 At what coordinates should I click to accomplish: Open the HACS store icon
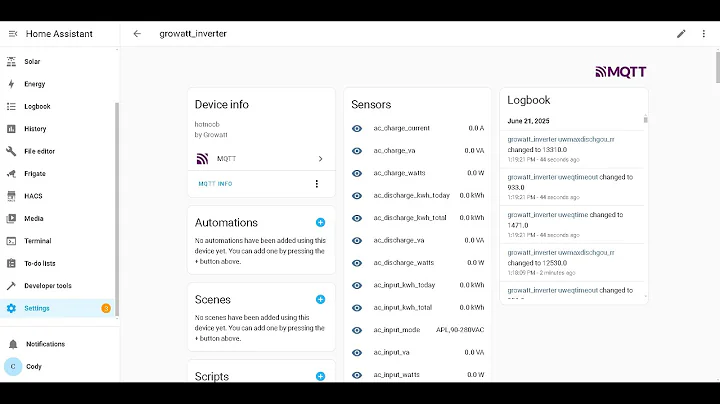pos(11,196)
